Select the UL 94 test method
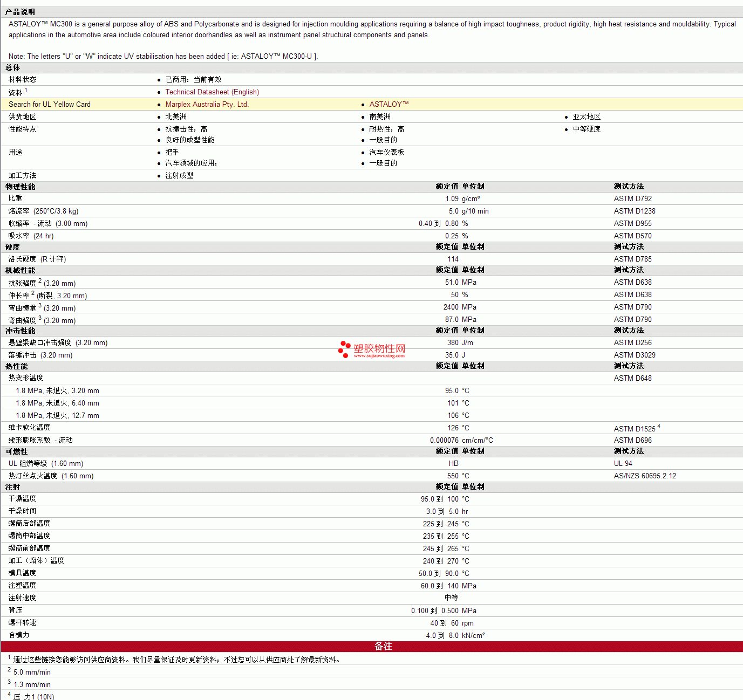 point(623,464)
